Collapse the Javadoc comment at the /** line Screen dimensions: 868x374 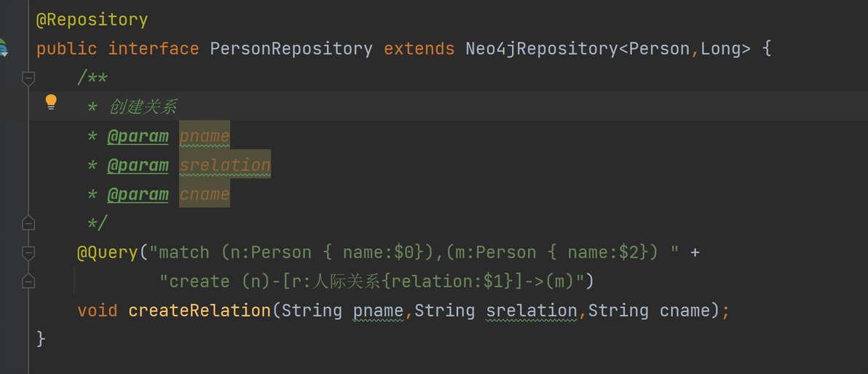[x=28, y=78]
